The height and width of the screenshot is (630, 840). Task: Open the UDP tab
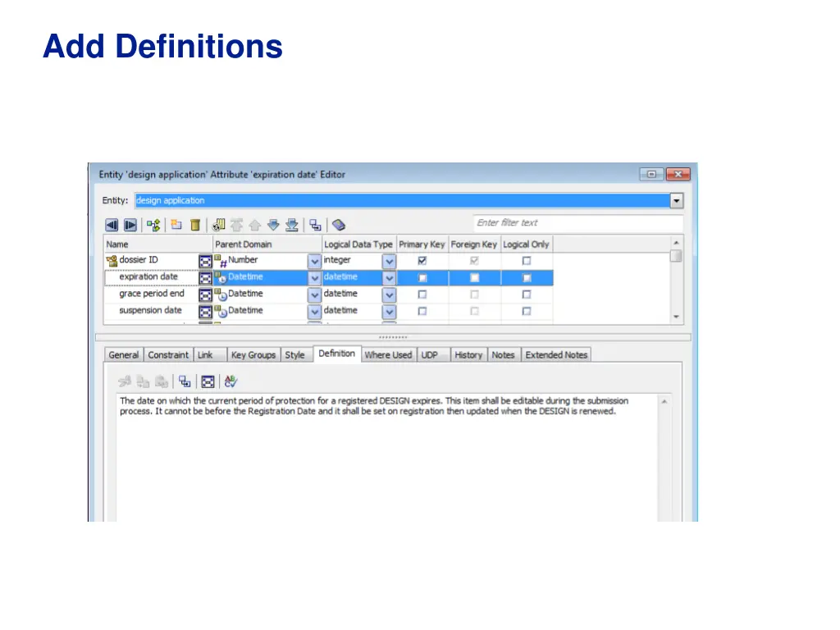tap(433, 354)
